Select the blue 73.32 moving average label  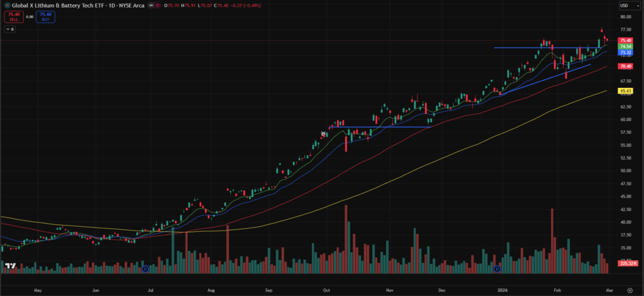click(625, 53)
